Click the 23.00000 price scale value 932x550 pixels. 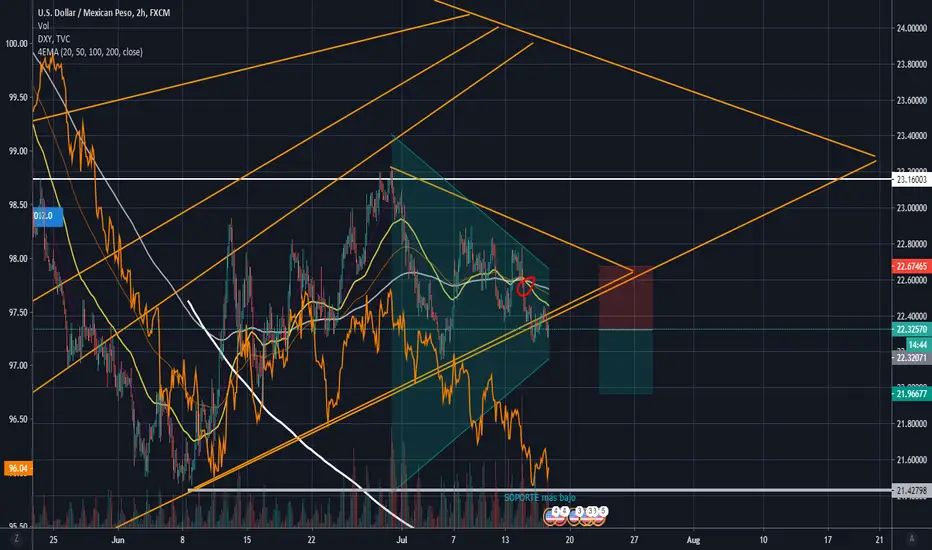pyautogui.click(x=912, y=208)
